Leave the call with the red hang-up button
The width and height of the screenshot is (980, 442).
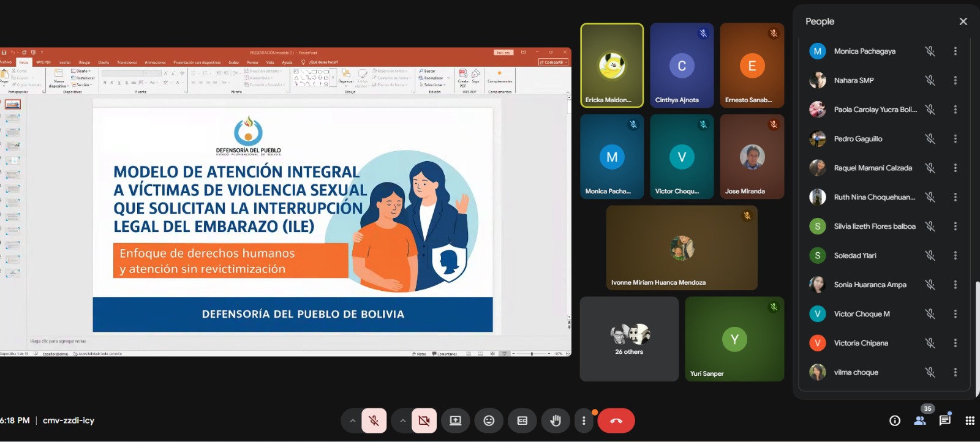(616, 421)
